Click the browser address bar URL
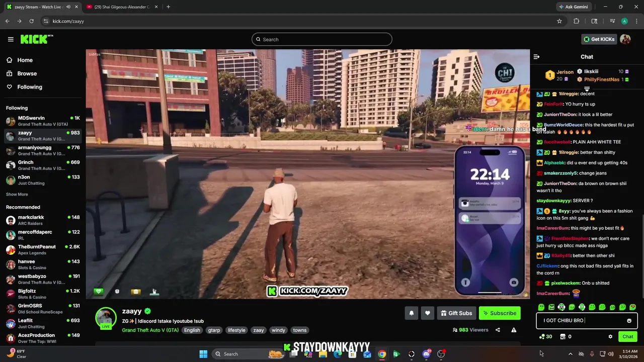The width and height of the screenshot is (644, 362). coord(68,21)
